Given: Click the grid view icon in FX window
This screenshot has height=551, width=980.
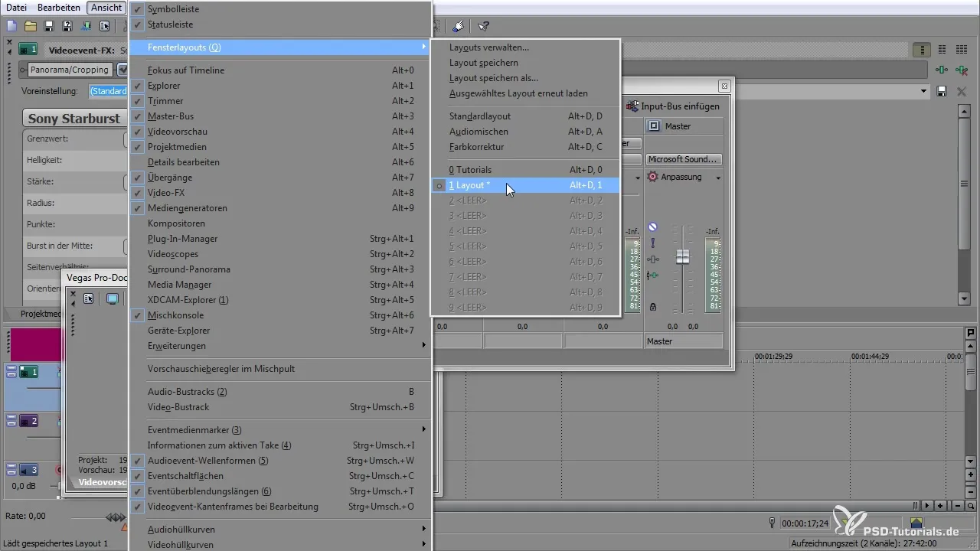Looking at the screenshot, I should pos(960,50).
